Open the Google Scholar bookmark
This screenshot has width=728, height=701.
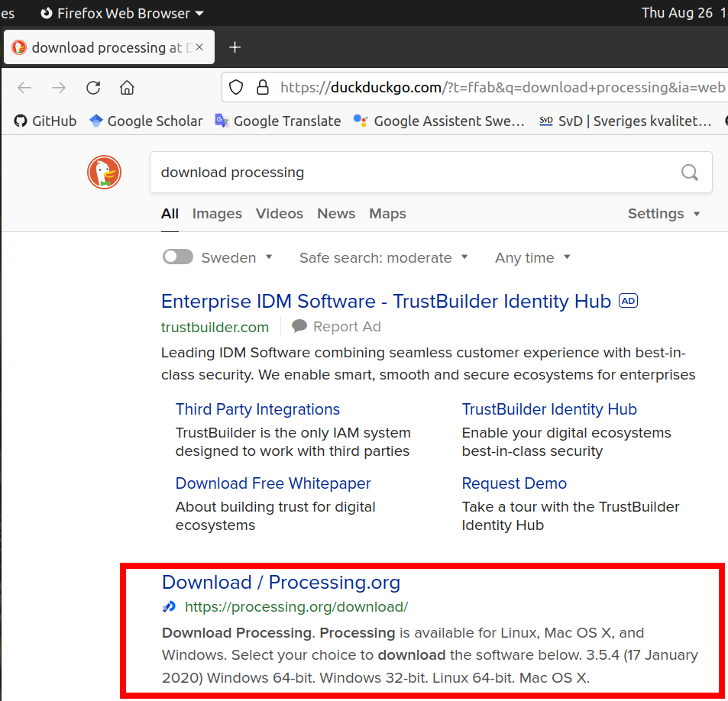(x=146, y=121)
